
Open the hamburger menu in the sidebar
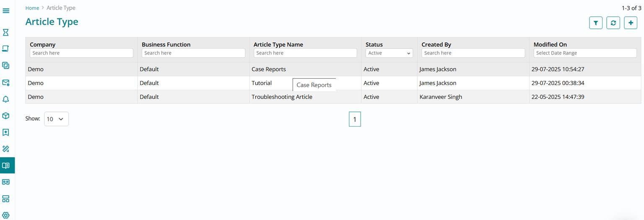pyautogui.click(x=6, y=10)
